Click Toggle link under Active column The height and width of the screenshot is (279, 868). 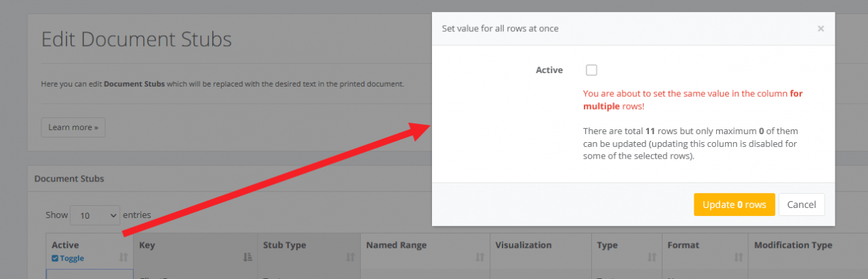click(x=72, y=258)
